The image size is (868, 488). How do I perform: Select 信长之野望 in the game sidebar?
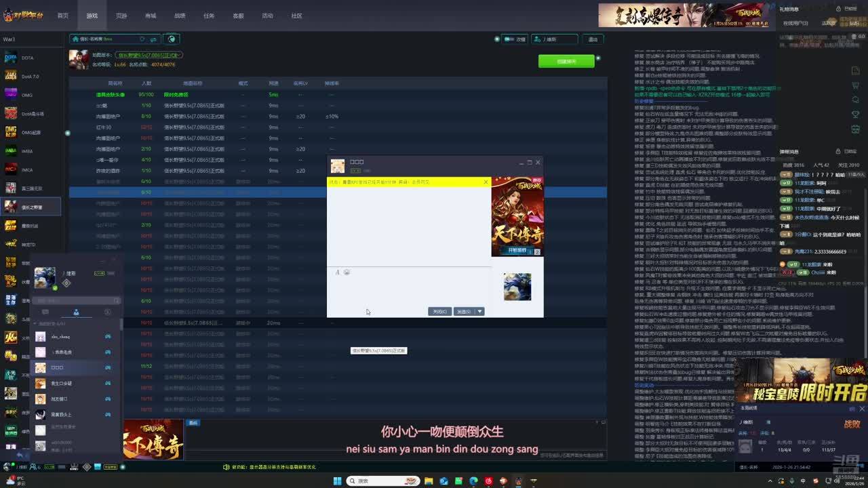tap(31, 207)
